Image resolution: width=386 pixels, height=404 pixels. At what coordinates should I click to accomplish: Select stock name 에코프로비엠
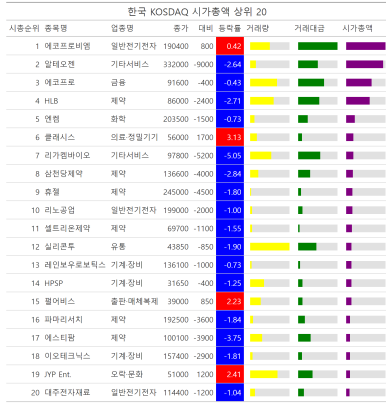(67, 46)
